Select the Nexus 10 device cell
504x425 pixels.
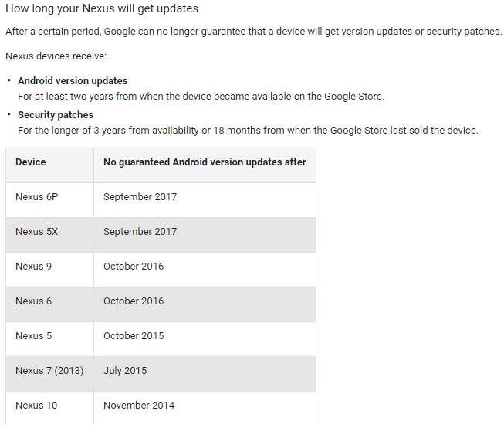pos(36,406)
